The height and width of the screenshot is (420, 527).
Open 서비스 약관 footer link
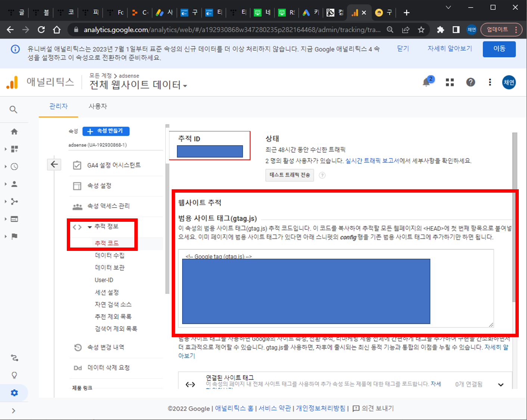[275, 408]
